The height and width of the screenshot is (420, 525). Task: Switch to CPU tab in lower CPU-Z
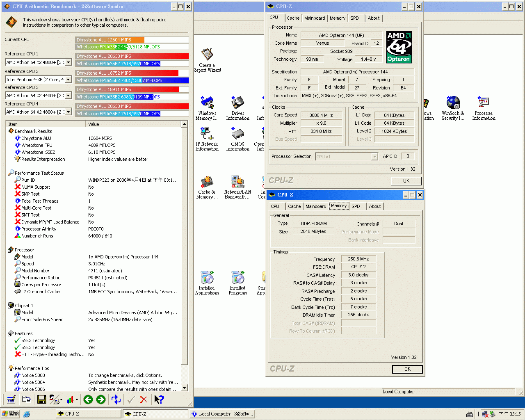[275, 206]
